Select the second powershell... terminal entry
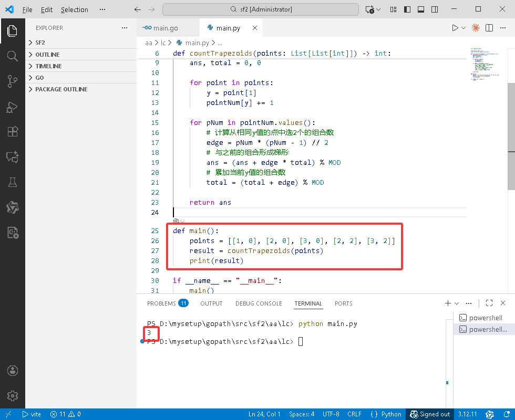This screenshot has width=515, height=420. 484,330
